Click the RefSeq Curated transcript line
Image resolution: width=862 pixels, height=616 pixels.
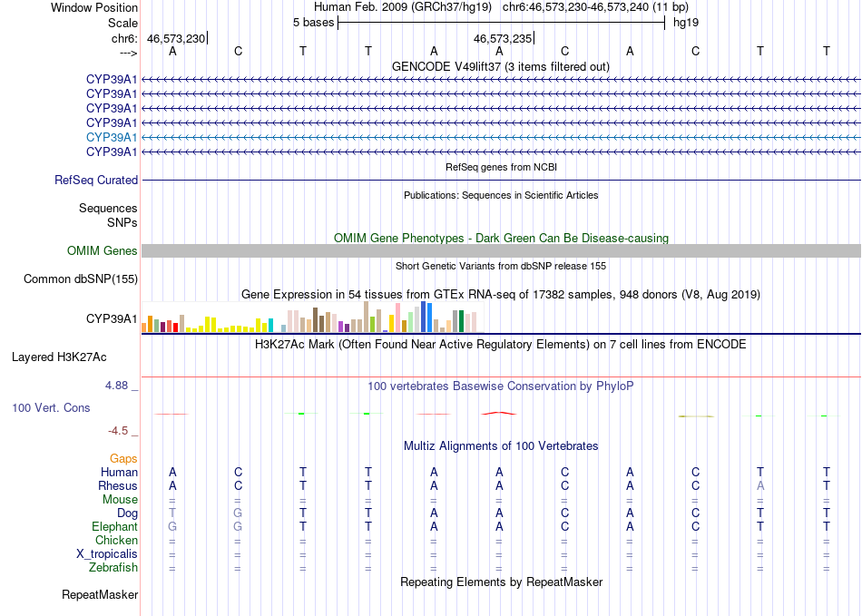501,180
